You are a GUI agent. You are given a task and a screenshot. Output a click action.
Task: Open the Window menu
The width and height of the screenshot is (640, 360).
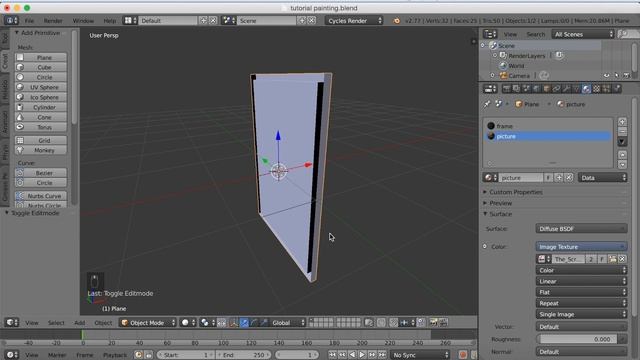83,20
